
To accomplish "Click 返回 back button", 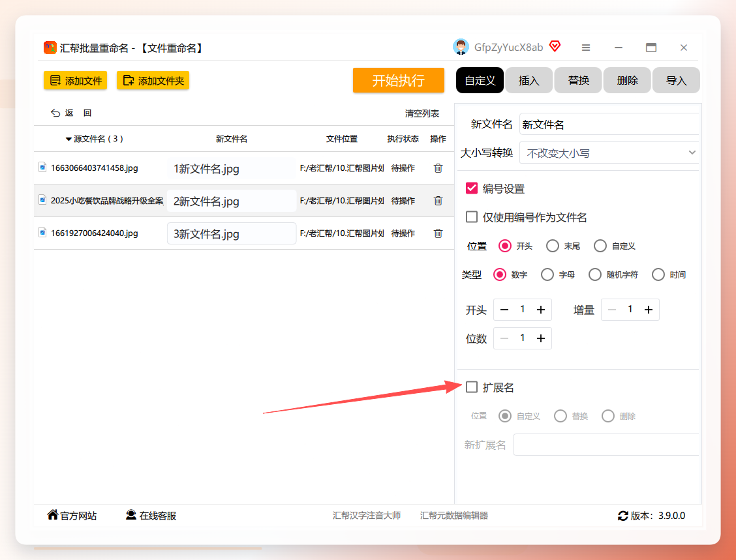I will tap(71, 113).
